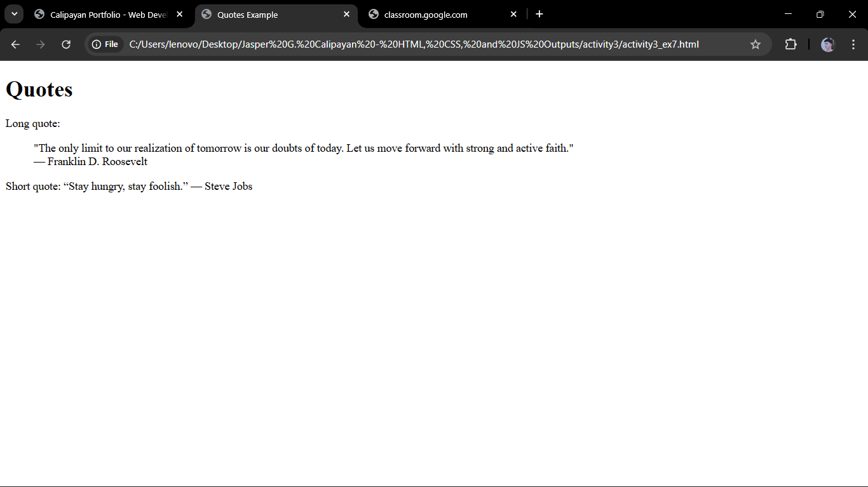Image resolution: width=868 pixels, height=487 pixels.
Task: Open the Chrome three-dot menu
Action: (x=853, y=44)
